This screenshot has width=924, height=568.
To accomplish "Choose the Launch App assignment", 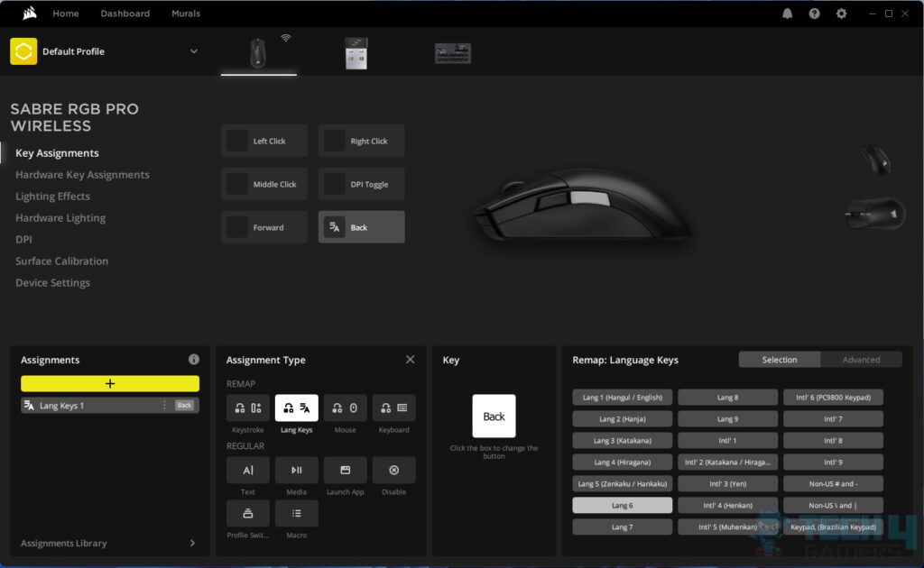I will (x=346, y=470).
